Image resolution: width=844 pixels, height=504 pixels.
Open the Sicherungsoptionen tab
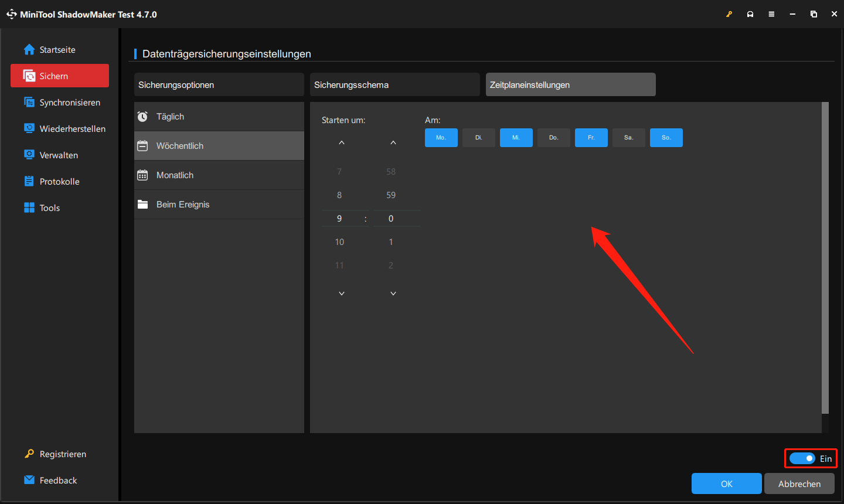click(x=219, y=84)
